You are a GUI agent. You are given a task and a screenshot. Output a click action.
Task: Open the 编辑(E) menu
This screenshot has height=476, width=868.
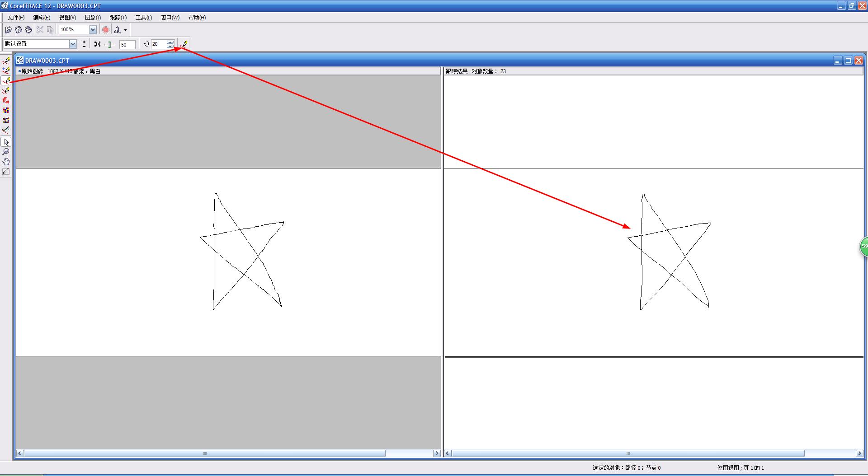pos(42,18)
